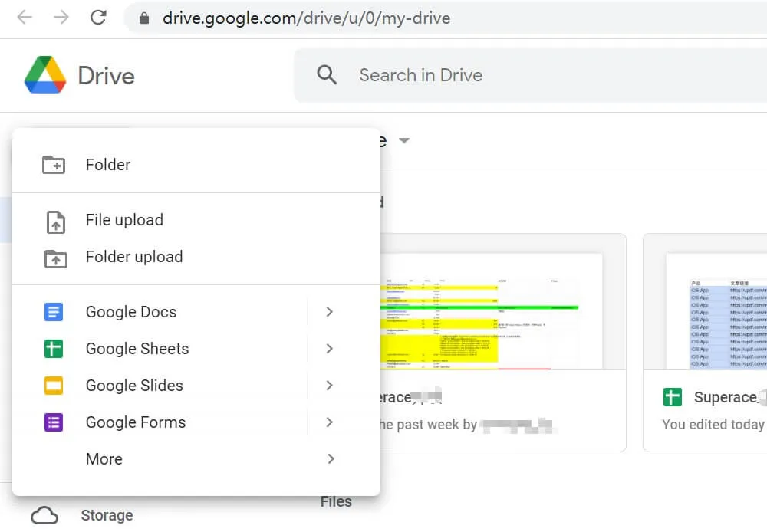Open the My Drive dropdown arrow
767x532 pixels.
pos(404,141)
